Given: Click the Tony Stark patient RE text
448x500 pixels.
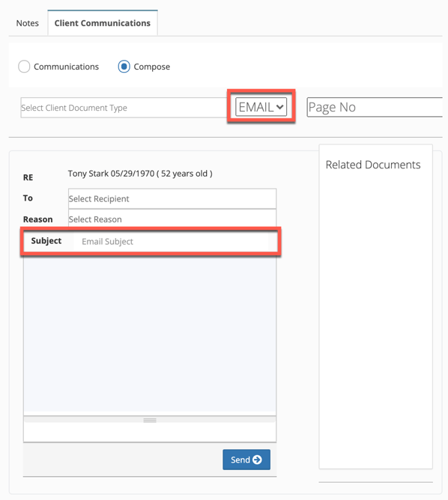Looking at the screenshot, I should 140,174.
